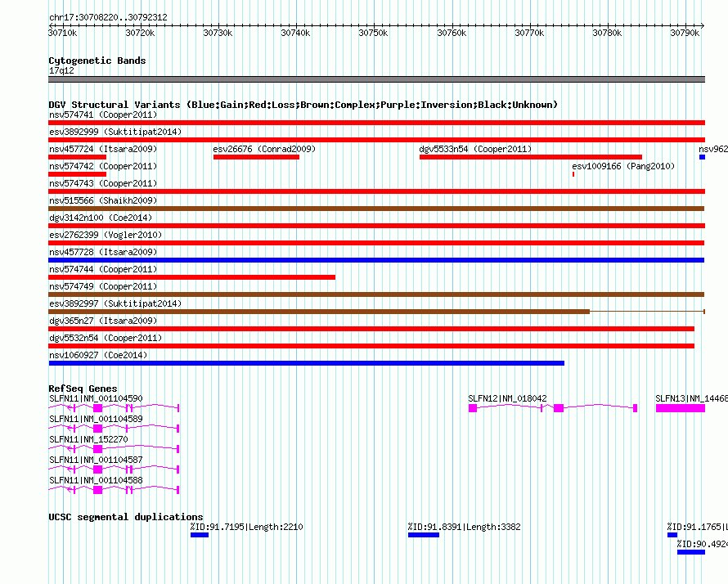Click the chr17:30708220..30792312 coordinates label
Viewport: 728px width, 584px height.
tap(108, 18)
